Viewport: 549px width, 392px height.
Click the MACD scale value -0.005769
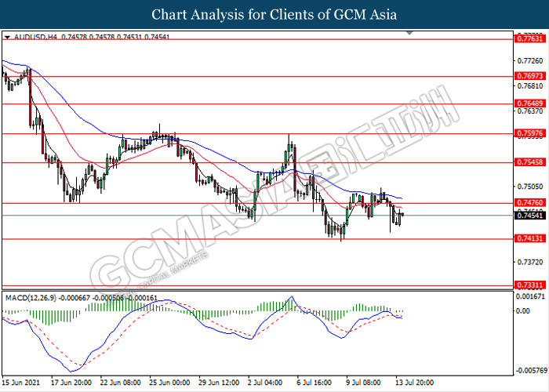click(532, 370)
